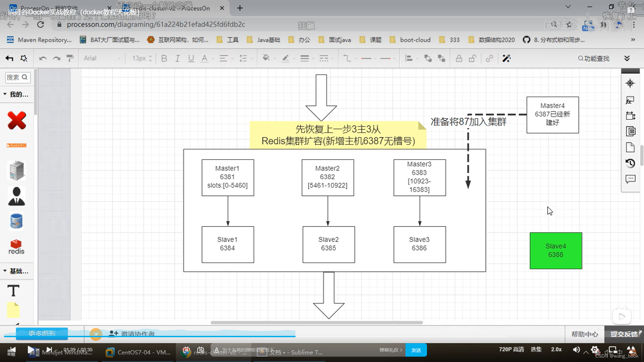The height and width of the screenshot is (362, 644).
Task: Click the Underline text icon
Action: tap(191, 58)
